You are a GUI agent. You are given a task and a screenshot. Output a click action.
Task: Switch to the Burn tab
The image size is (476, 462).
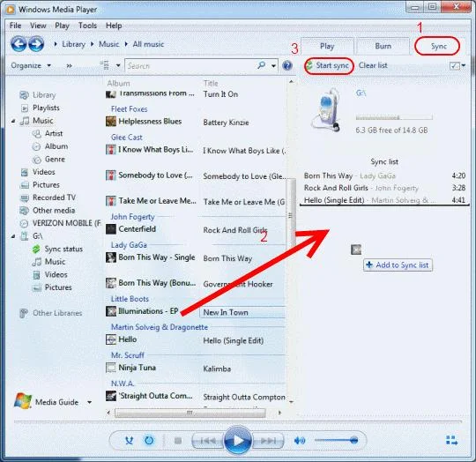pyautogui.click(x=383, y=46)
